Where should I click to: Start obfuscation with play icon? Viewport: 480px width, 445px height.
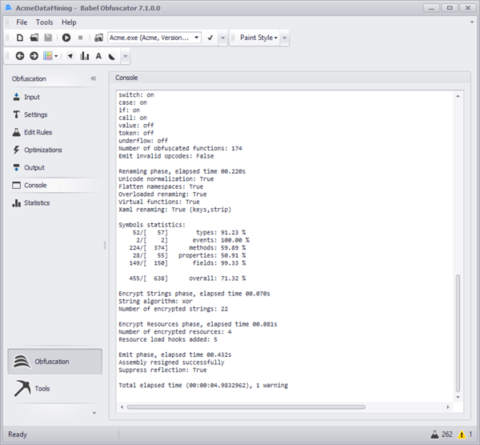click(x=66, y=38)
